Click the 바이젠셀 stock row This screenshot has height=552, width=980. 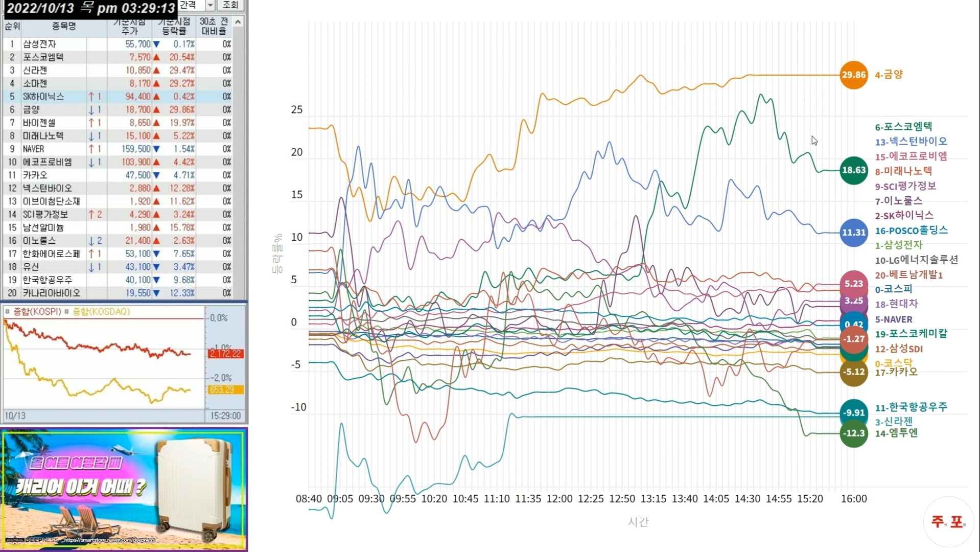(118, 123)
